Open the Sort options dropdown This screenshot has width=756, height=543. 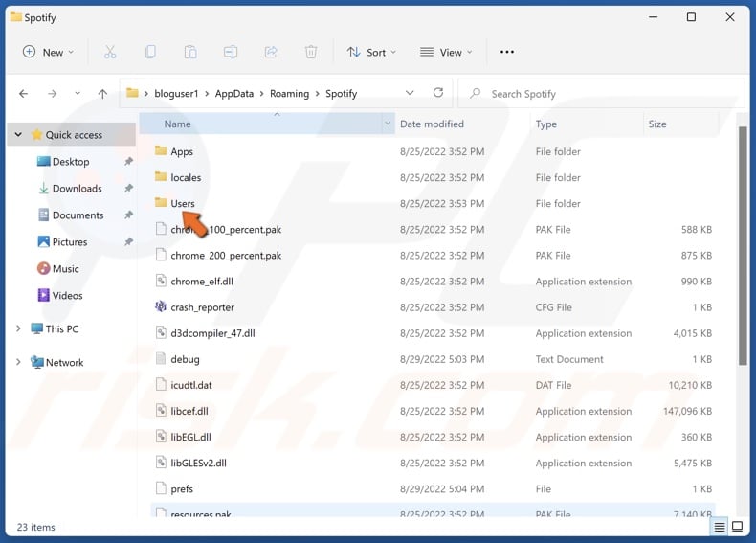click(371, 52)
